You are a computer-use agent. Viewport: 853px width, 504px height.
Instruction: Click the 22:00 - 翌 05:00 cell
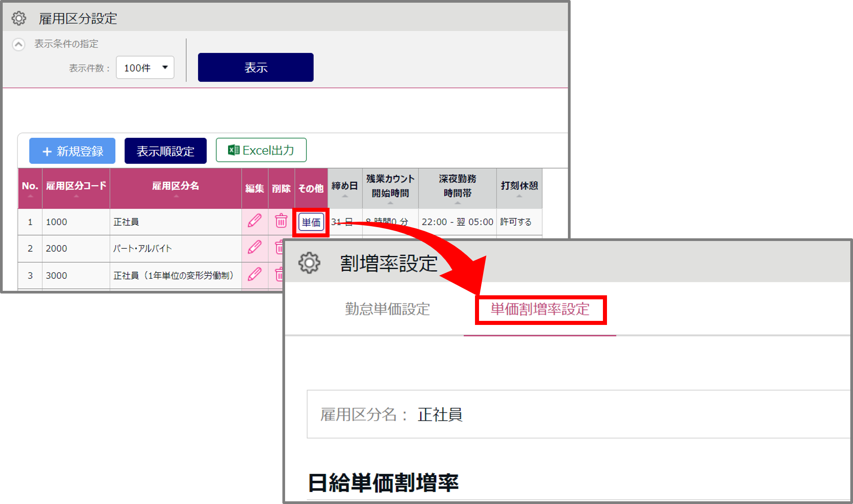tap(457, 222)
